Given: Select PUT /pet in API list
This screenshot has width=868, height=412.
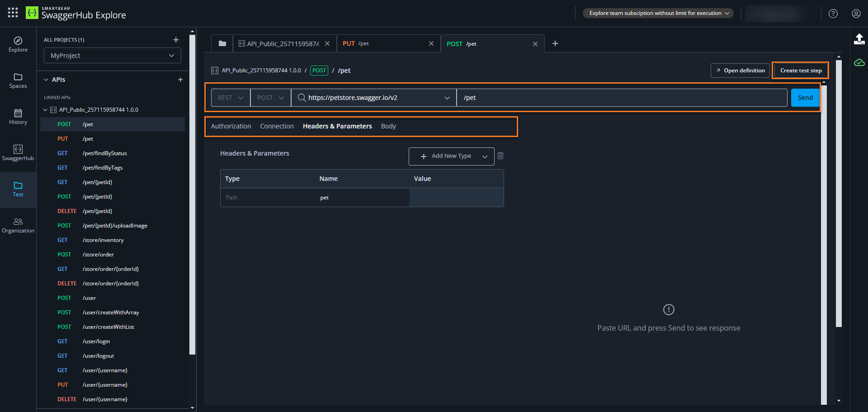Looking at the screenshot, I should tap(113, 139).
